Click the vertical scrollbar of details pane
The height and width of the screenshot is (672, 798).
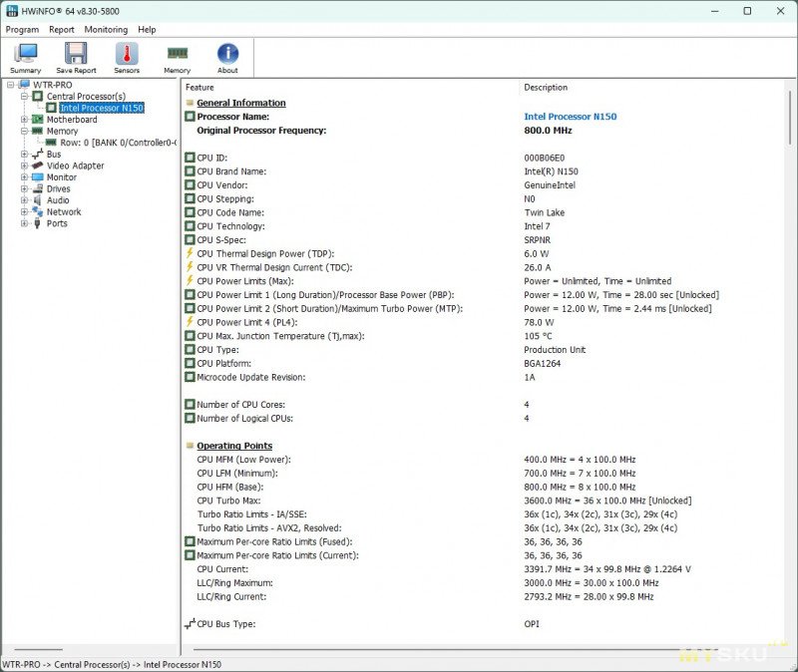coord(790,117)
